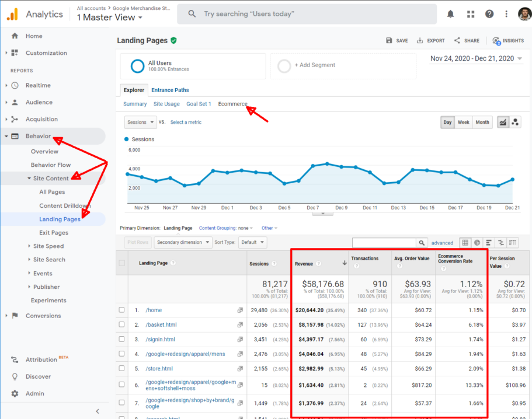
Task: Select the /basket.html row checkbox
Action: click(121, 324)
